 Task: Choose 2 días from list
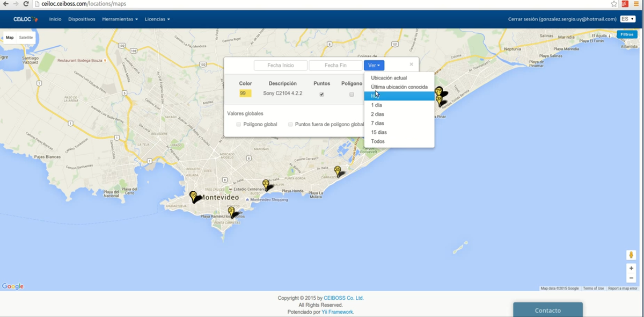[399, 114]
